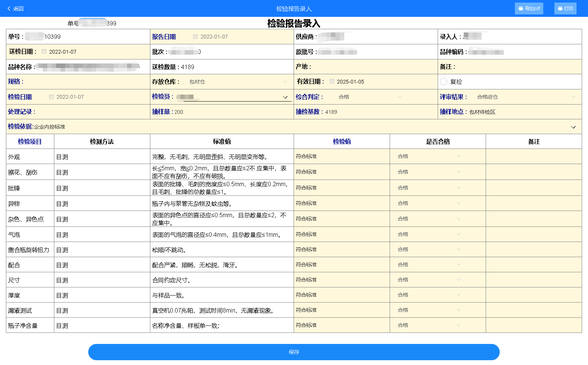This screenshot has height=365, width=588.
Task: Click the 检验值 field for 气泡 row
Action: point(341,234)
